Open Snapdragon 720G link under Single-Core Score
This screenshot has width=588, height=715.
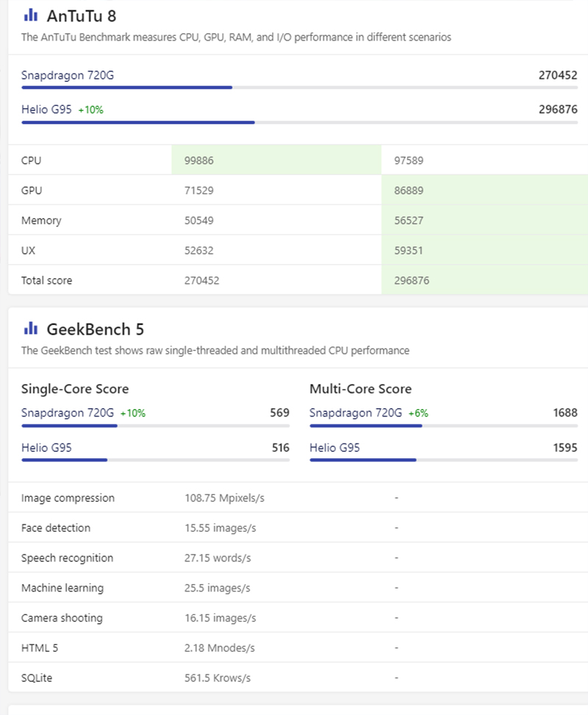68,413
